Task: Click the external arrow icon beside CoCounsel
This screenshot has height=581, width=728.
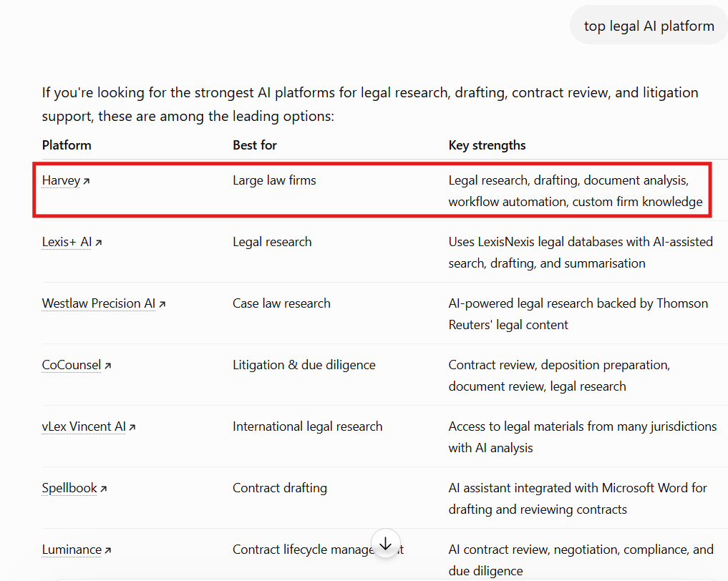Action: 107,366
